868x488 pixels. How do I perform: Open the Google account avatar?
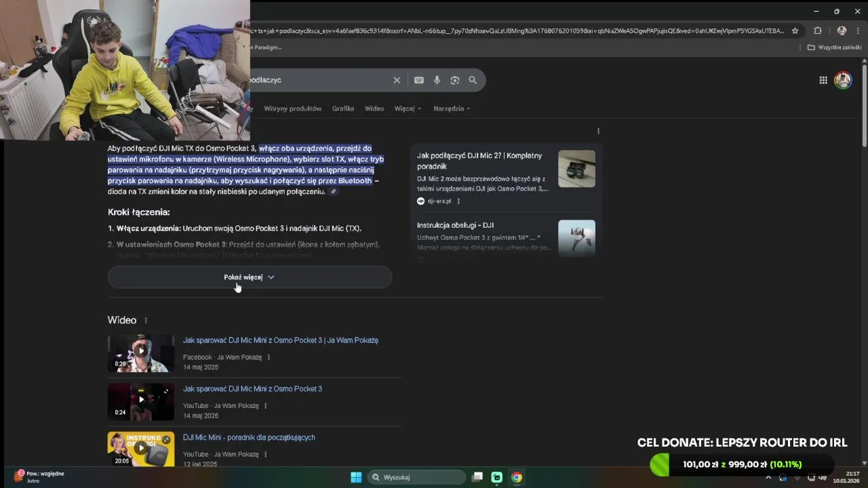pos(843,80)
